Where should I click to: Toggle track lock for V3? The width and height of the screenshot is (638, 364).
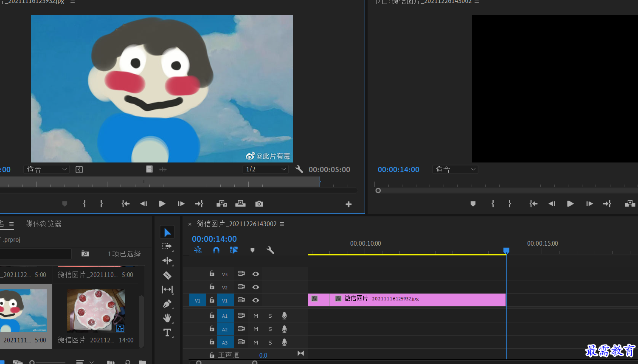click(212, 274)
